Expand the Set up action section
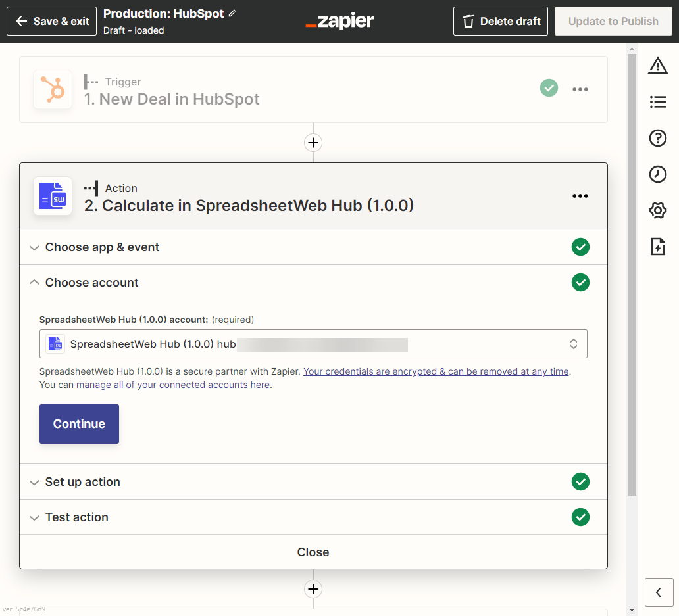 [x=82, y=482]
